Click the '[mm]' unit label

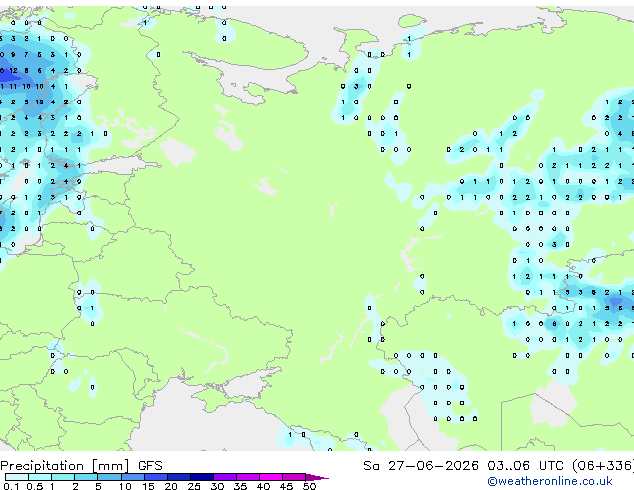(110, 466)
